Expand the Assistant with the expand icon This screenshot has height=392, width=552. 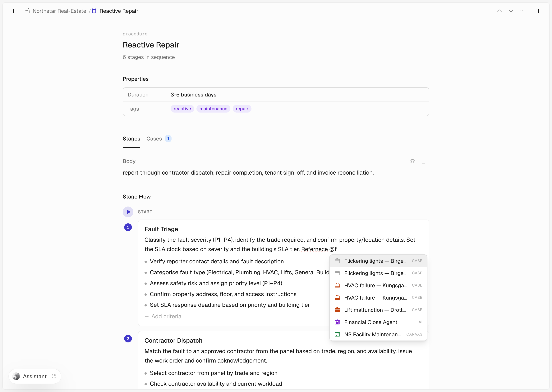pos(54,376)
